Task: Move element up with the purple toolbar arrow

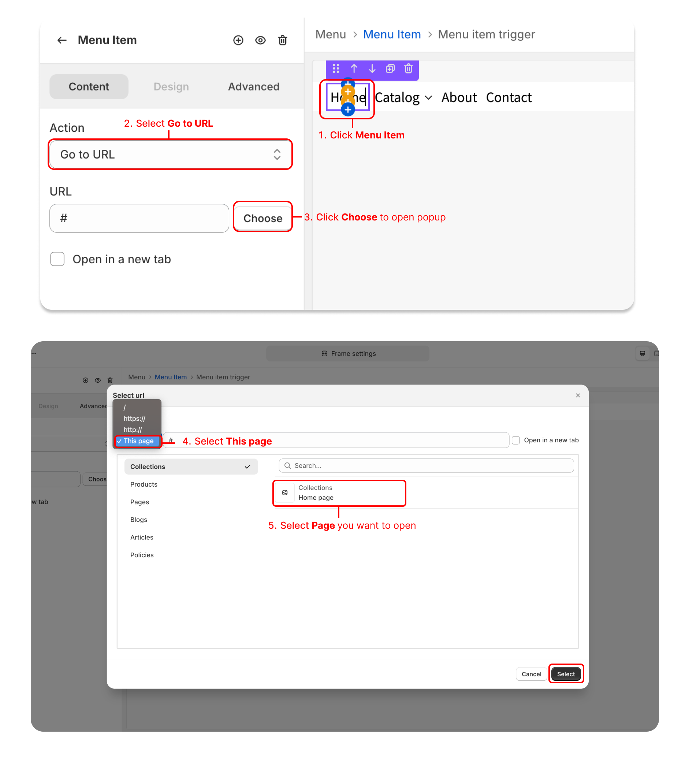Action: pyautogui.click(x=354, y=69)
